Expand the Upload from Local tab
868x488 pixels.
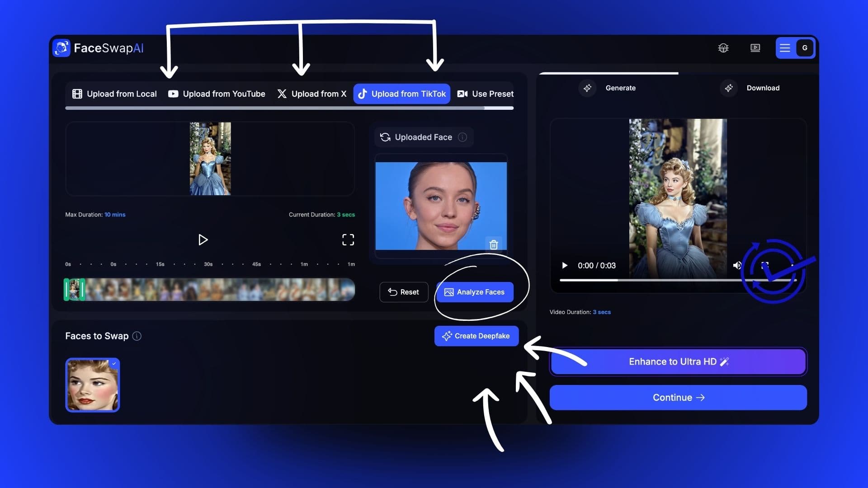[114, 94]
